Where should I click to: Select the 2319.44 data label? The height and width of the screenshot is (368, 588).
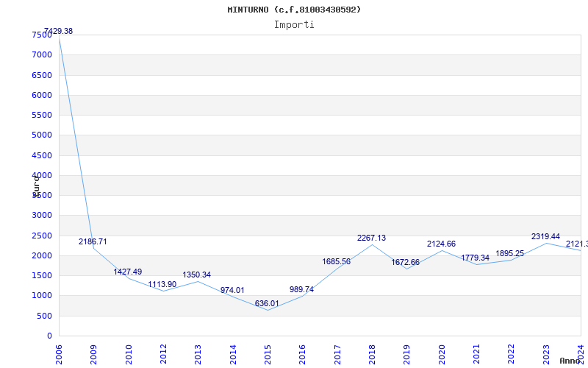click(545, 236)
